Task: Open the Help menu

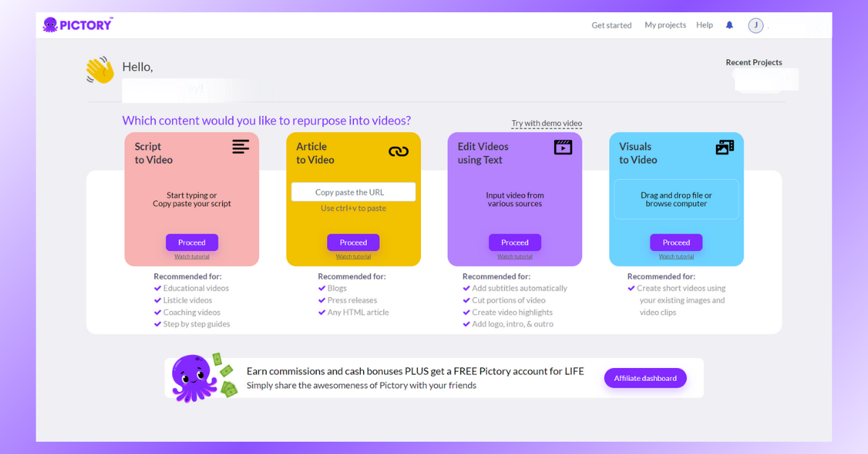Action: (x=705, y=25)
